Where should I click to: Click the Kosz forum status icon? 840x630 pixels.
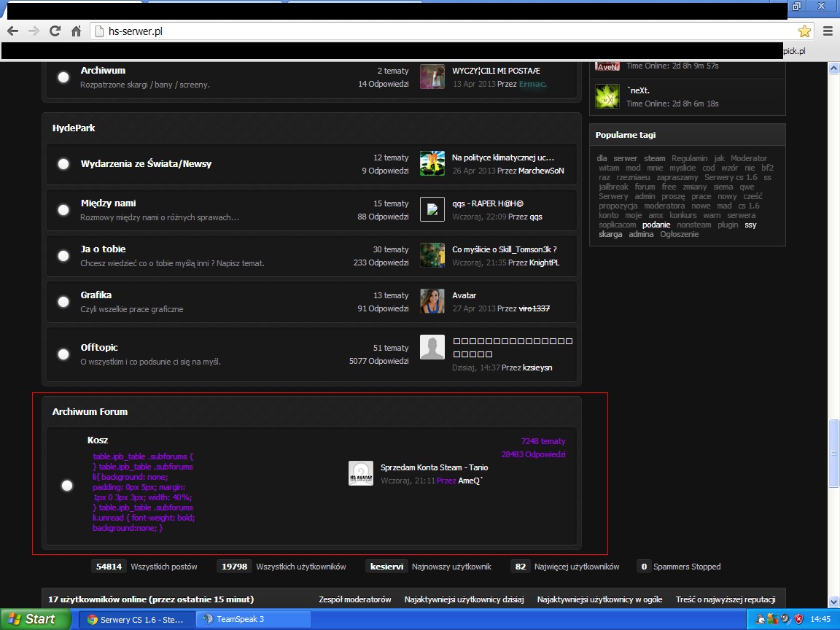click(x=67, y=486)
